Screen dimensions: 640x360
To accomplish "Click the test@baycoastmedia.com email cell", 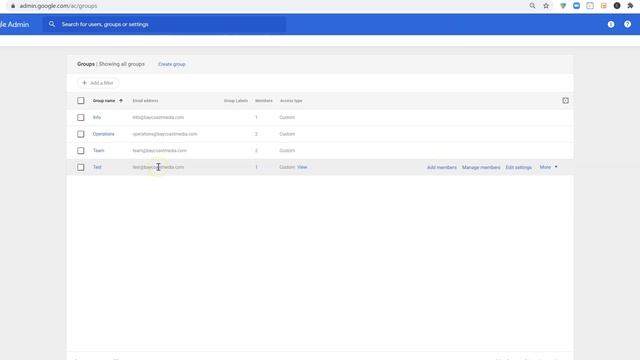I will point(158,167).
